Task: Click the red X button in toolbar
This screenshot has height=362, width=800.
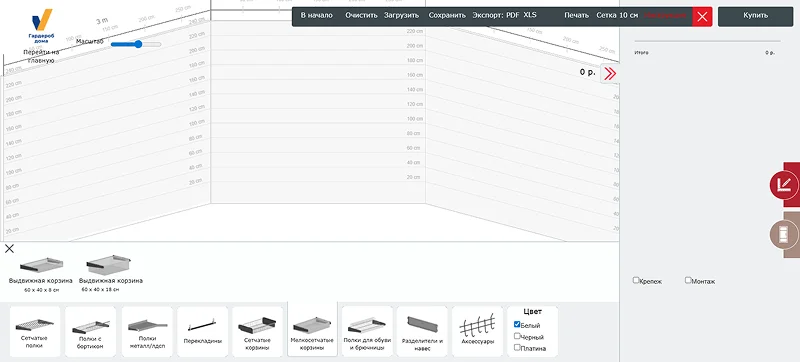Action: click(702, 17)
